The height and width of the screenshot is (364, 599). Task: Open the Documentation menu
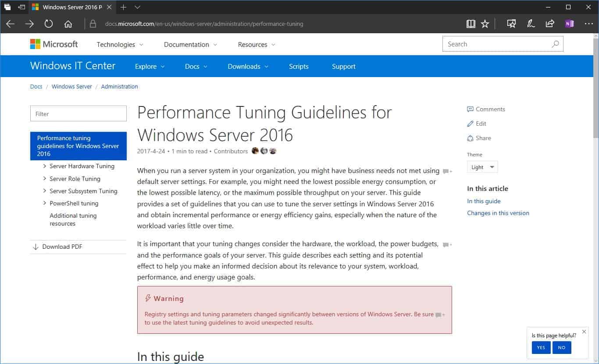click(x=190, y=45)
